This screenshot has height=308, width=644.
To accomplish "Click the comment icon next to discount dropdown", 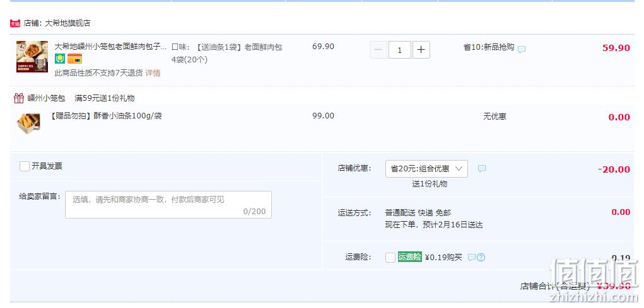I will click(482, 169).
